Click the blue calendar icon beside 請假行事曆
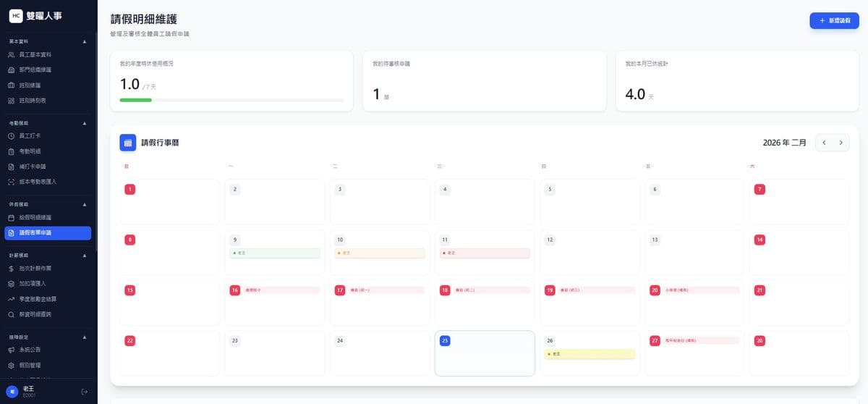868x404 pixels. click(x=127, y=143)
